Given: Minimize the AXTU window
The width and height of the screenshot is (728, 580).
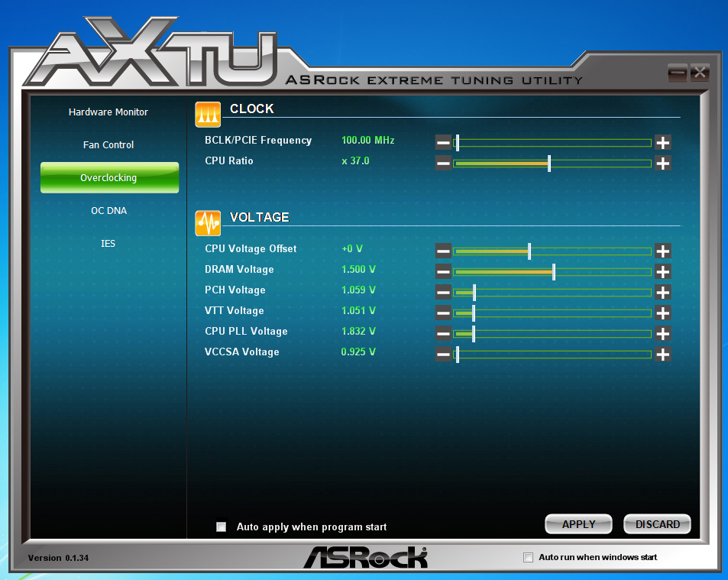Looking at the screenshot, I should 678,73.
